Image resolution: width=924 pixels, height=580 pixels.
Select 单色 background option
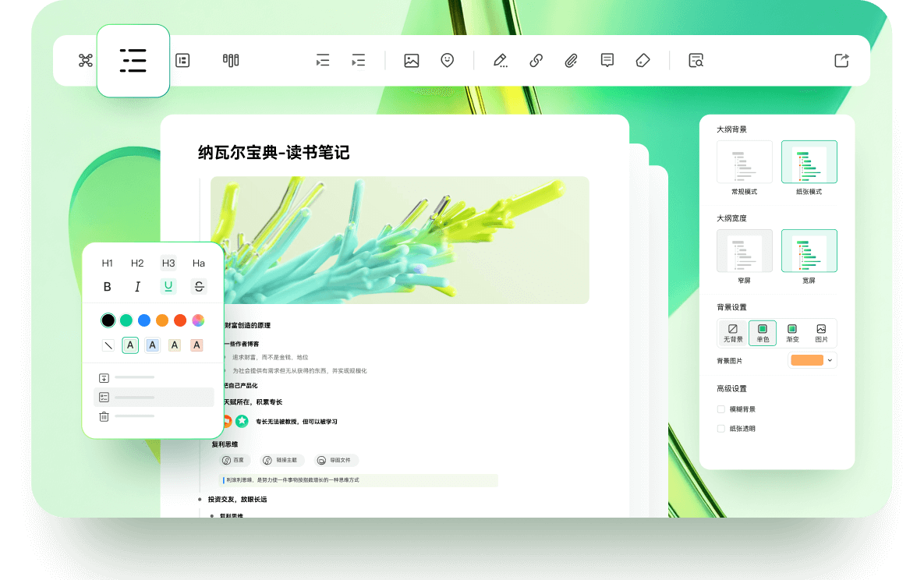(763, 333)
